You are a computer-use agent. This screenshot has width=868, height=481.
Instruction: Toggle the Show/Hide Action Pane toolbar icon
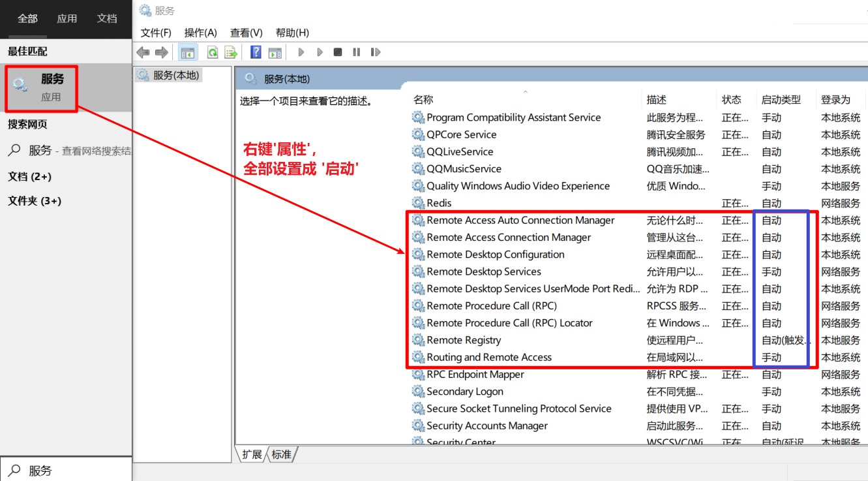pyautogui.click(x=275, y=52)
